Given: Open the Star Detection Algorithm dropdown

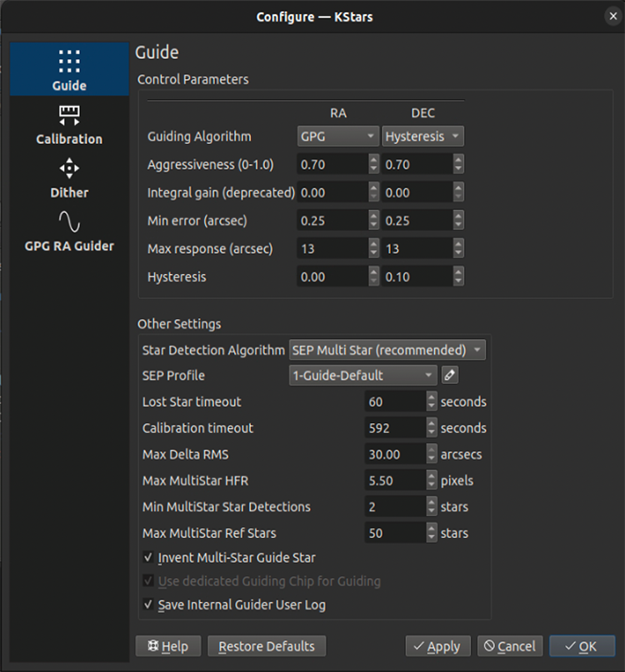Looking at the screenshot, I should (x=387, y=350).
